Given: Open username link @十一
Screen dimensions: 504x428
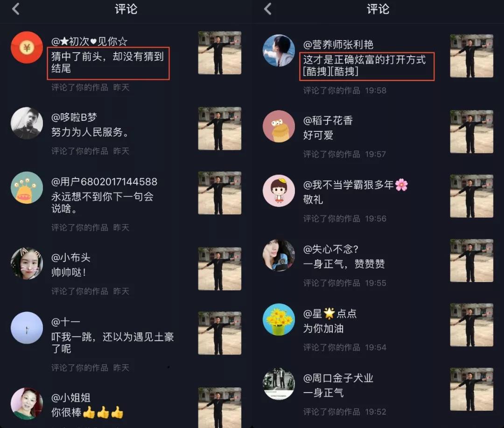Looking at the screenshot, I should (x=66, y=322).
